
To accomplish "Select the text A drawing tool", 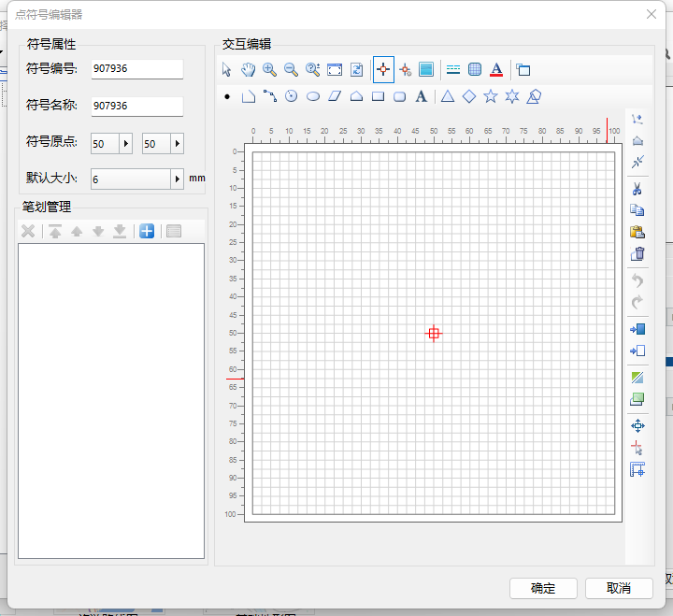I will (x=422, y=96).
